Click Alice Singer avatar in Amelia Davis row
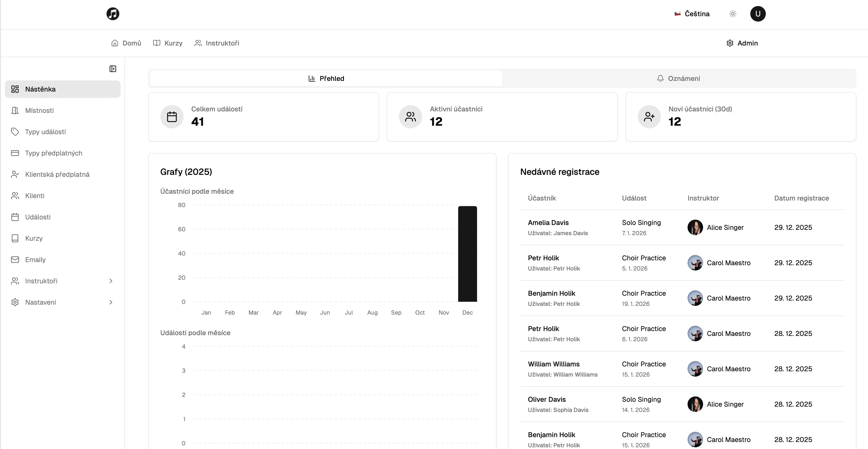This screenshot has height=449, width=868. tap(695, 227)
